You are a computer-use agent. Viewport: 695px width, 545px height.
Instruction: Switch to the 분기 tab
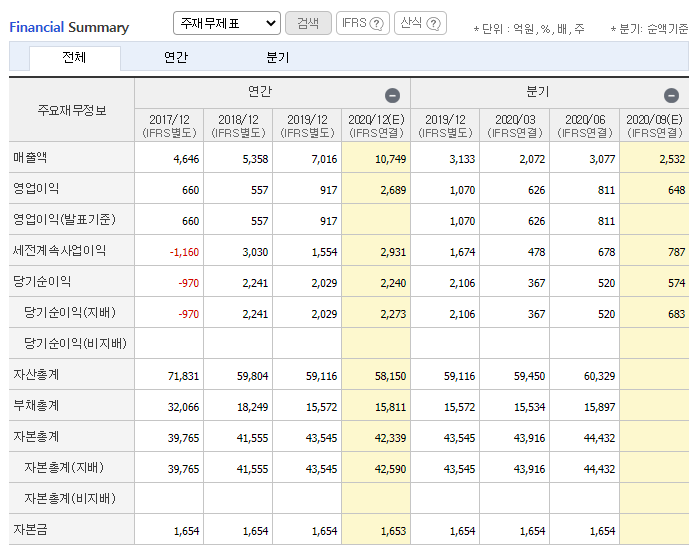point(278,57)
